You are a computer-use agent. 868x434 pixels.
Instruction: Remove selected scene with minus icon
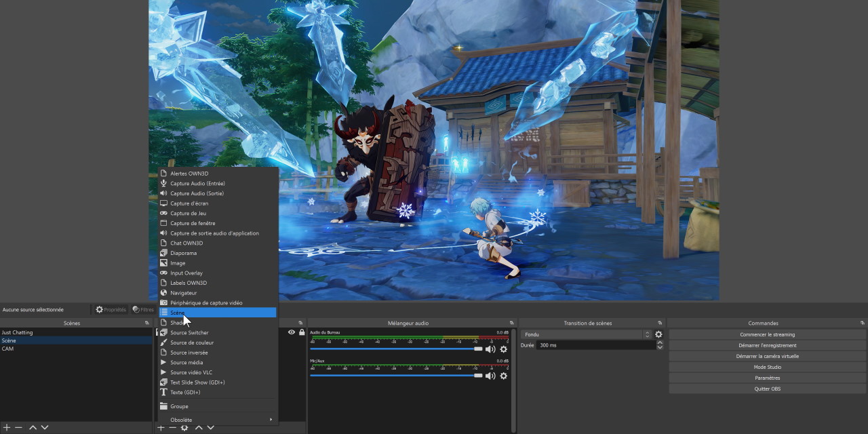(18, 427)
